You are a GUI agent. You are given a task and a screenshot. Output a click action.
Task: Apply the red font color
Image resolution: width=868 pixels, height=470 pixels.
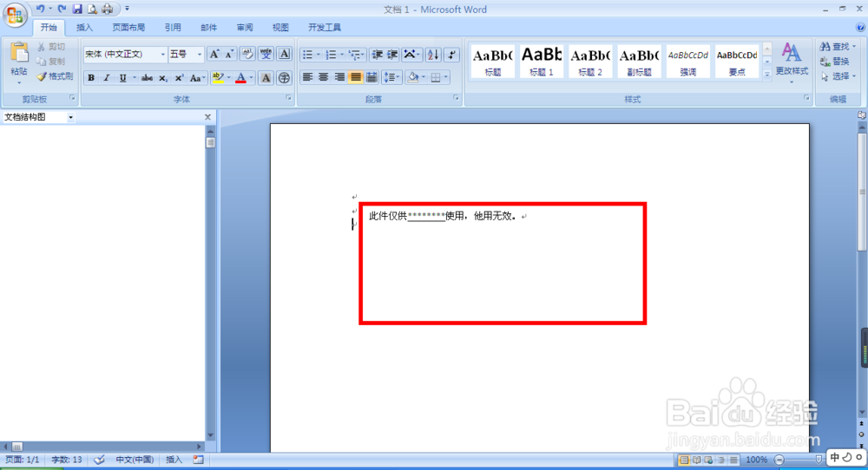pyautogui.click(x=240, y=78)
